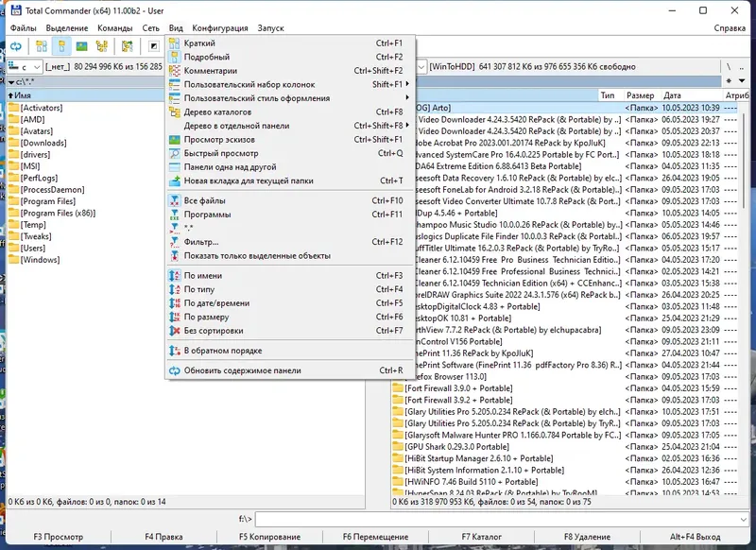Select Просмотр эскизов menu entry

290,139
